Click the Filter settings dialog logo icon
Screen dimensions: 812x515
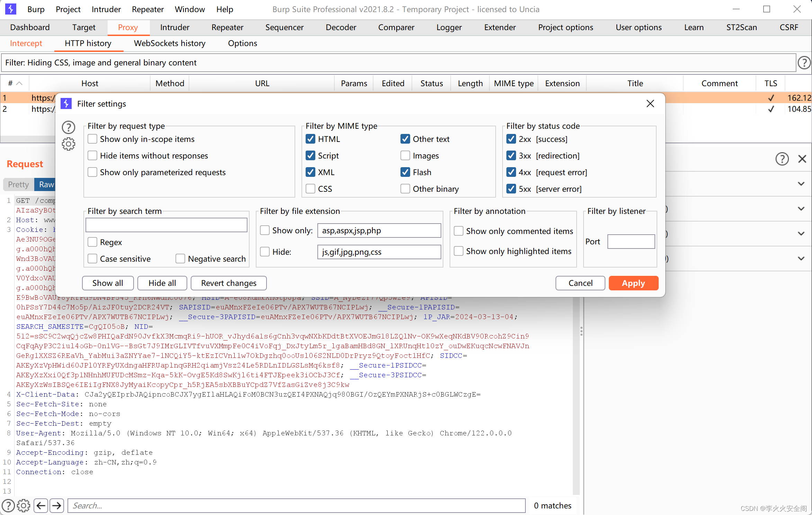[66, 103]
